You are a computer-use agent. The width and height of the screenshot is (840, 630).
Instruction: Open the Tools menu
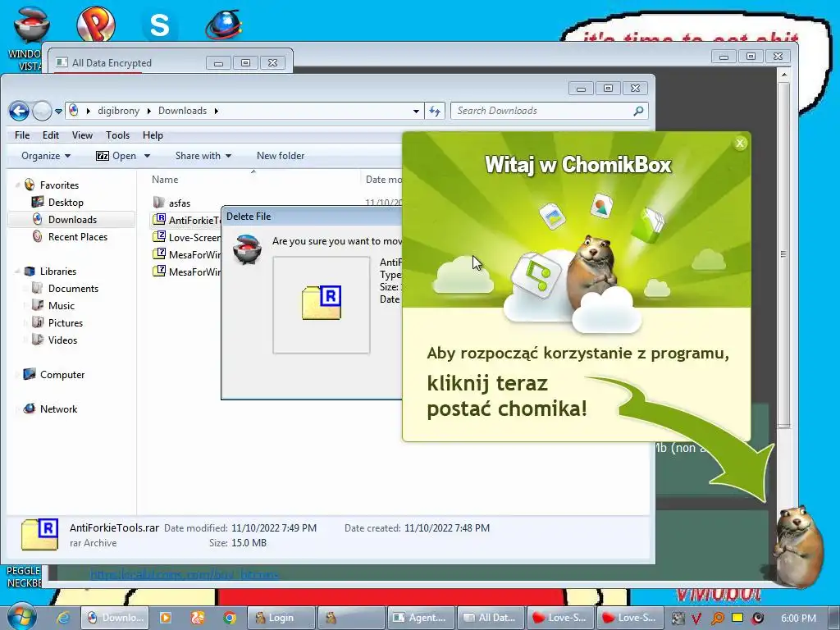point(118,135)
